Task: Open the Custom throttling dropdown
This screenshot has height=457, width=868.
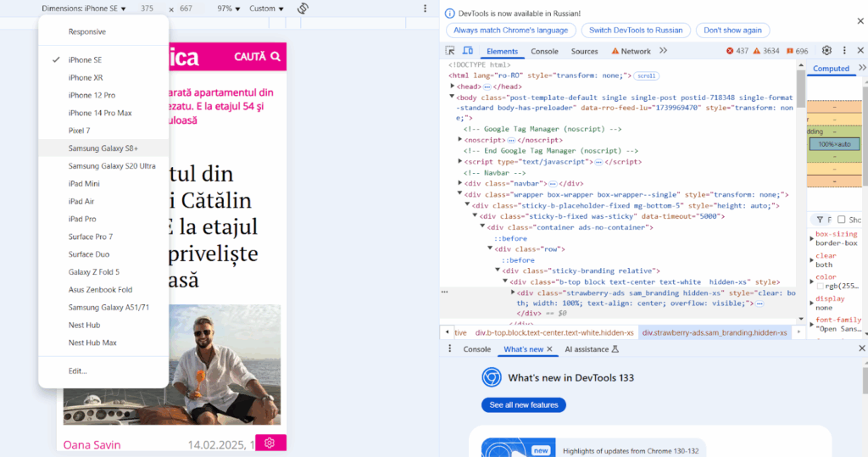Action: pos(266,8)
